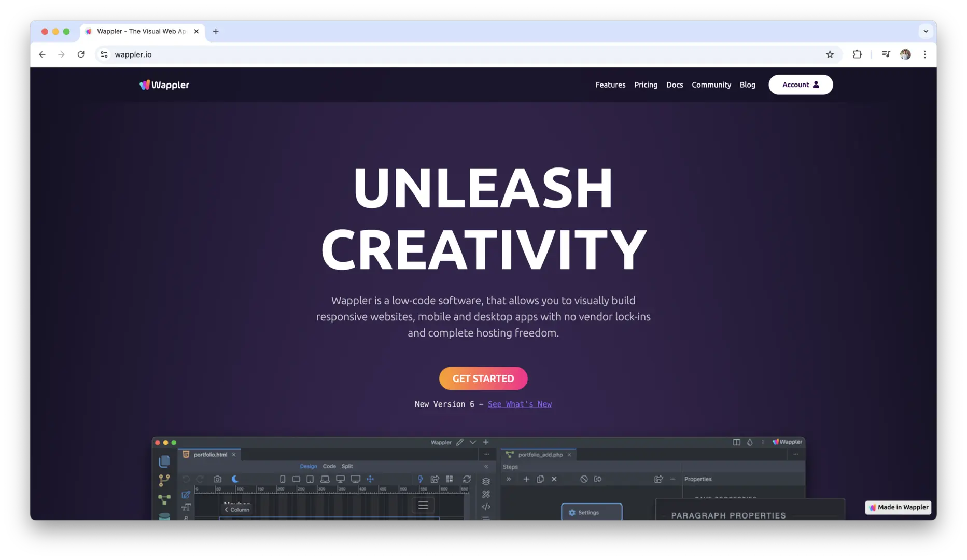Open the workflow icon in preview sidebar
This screenshot has height=560, width=967.
164,499
